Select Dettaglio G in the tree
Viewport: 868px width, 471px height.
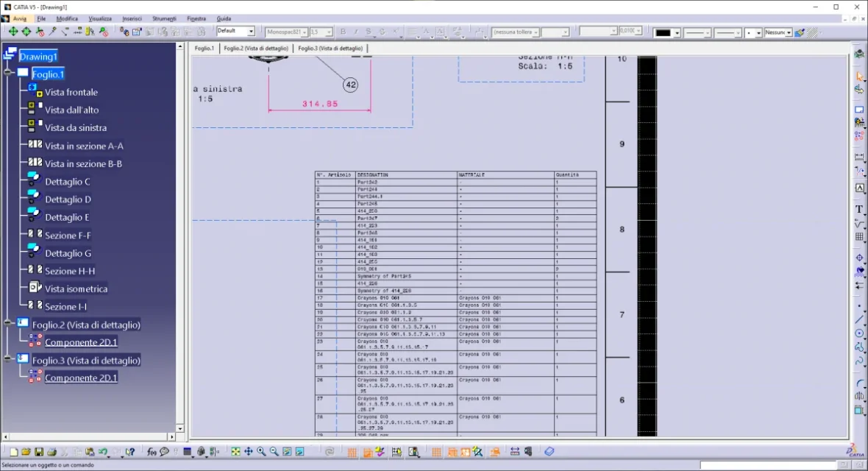point(68,253)
